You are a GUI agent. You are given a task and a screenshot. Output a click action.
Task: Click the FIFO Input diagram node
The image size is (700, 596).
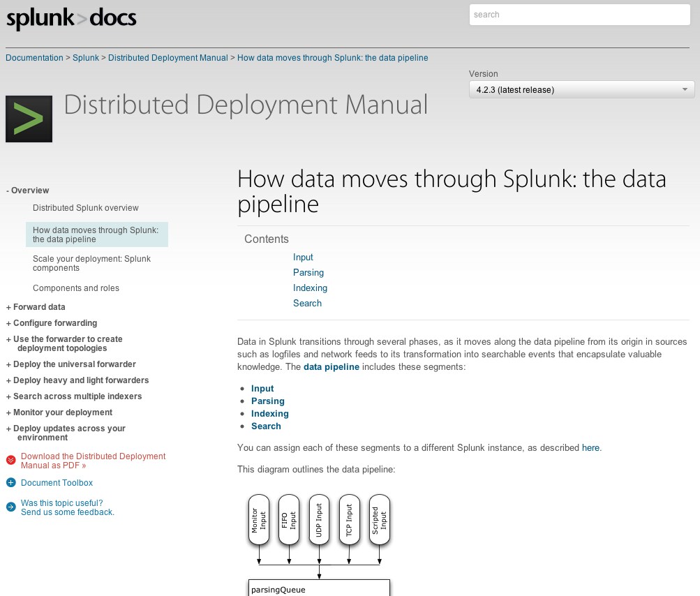tap(289, 520)
